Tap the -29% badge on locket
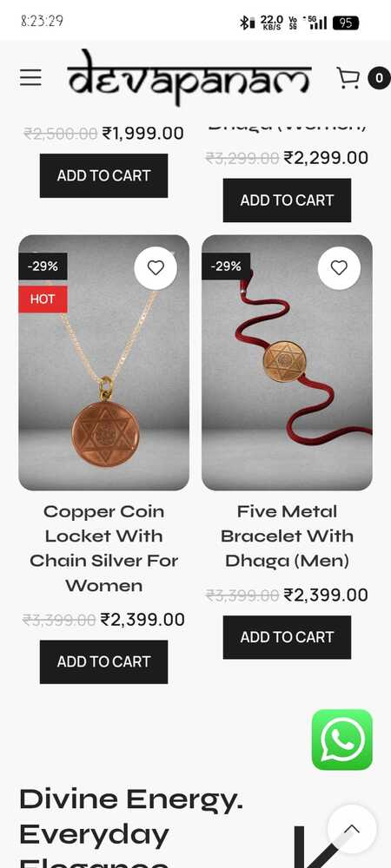This screenshot has width=391, height=868. [43, 266]
